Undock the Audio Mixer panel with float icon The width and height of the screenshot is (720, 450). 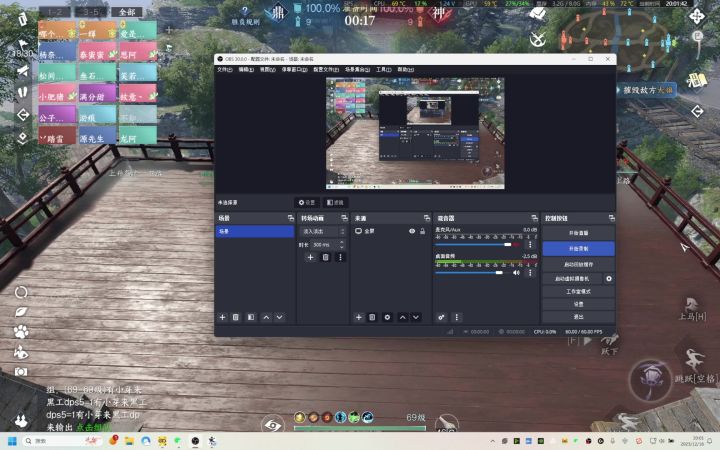[534, 218]
